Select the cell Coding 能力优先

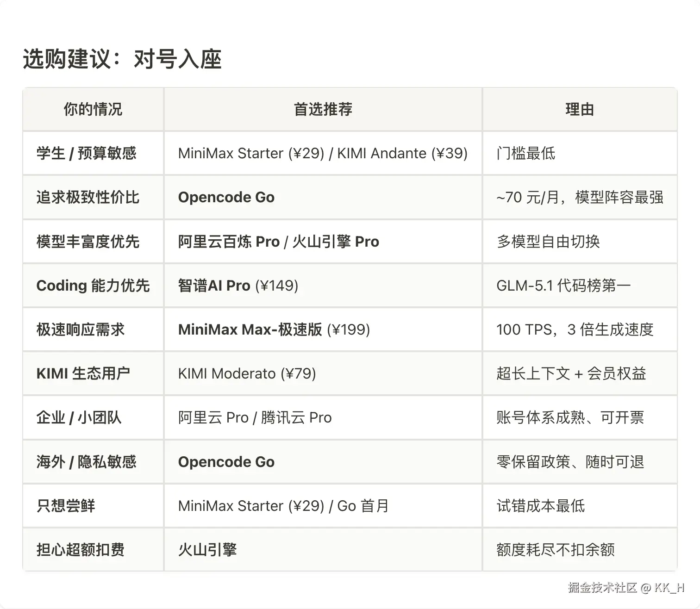click(x=93, y=286)
